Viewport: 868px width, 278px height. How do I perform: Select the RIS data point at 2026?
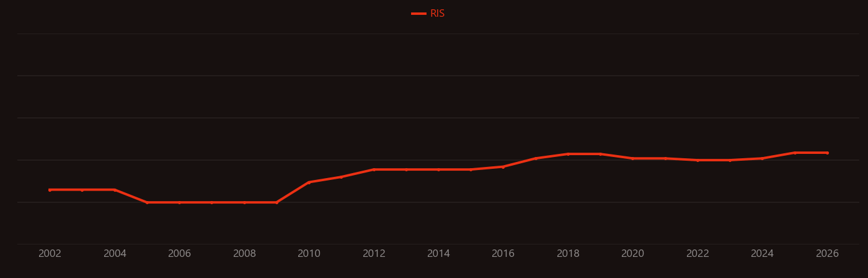pyautogui.click(x=827, y=153)
